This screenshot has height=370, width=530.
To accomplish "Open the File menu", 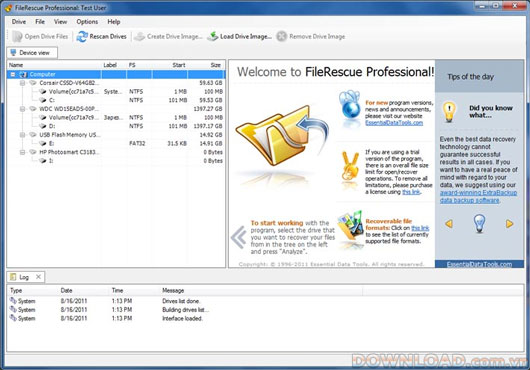I will click(x=40, y=22).
